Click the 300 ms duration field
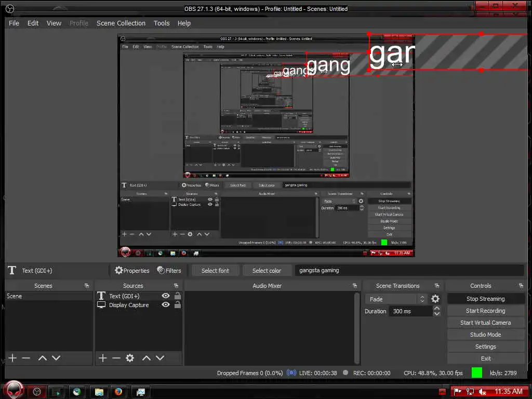 point(411,311)
